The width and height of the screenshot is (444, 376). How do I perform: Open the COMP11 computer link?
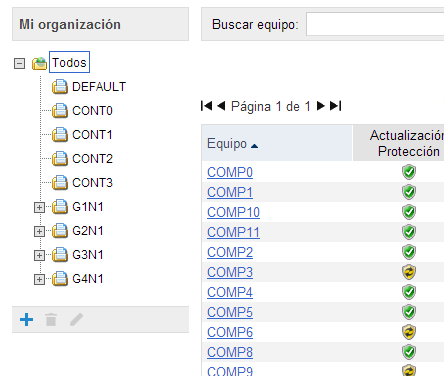tap(233, 232)
